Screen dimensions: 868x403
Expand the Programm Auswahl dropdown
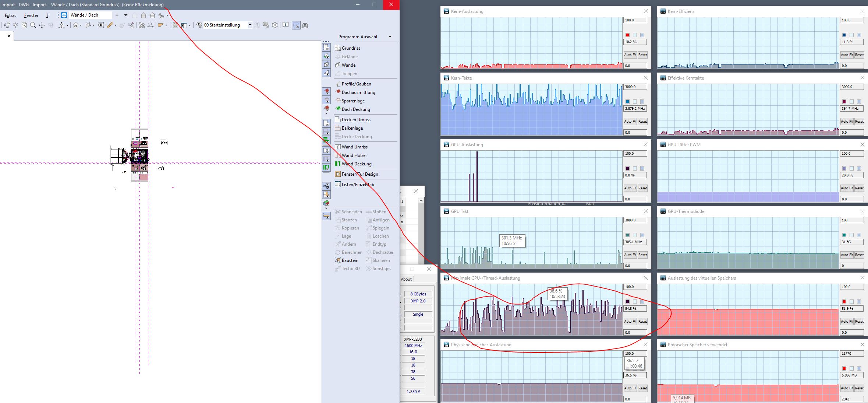390,37
